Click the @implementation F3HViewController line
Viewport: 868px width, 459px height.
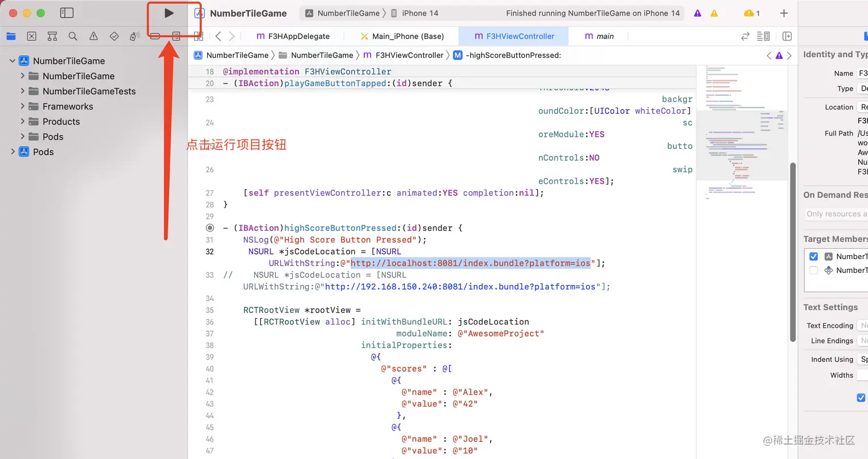pos(307,72)
